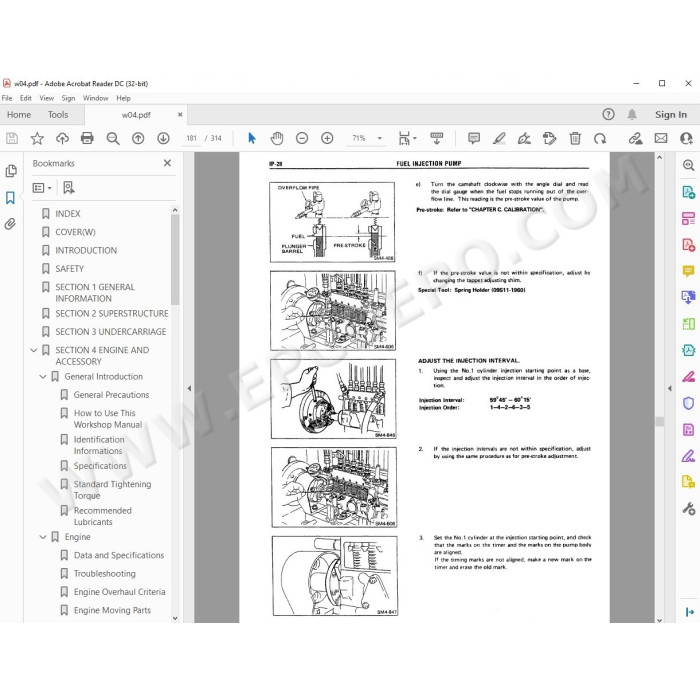Click the document vertical scrollbar thumb
The width and height of the screenshot is (700, 700).
(659, 421)
